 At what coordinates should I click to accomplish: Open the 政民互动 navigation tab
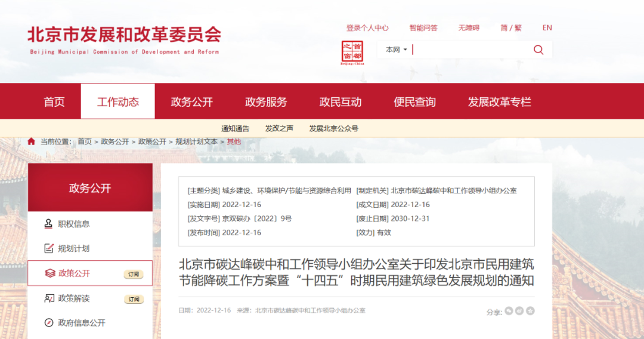coord(340,102)
